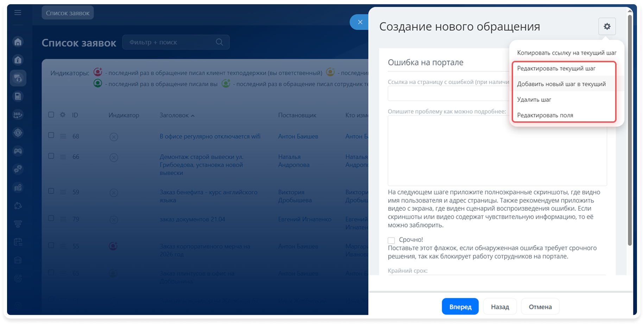
Task: Select the checkbox for request 65
Action: pos(51,273)
